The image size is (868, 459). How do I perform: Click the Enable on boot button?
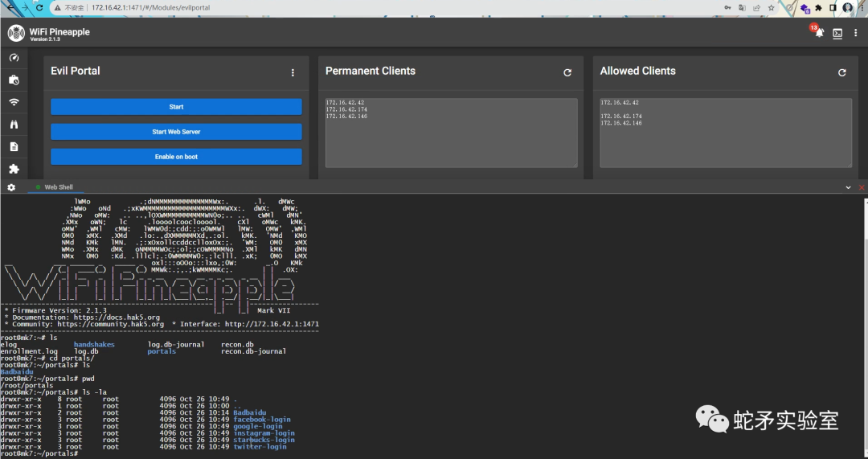tap(176, 157)
